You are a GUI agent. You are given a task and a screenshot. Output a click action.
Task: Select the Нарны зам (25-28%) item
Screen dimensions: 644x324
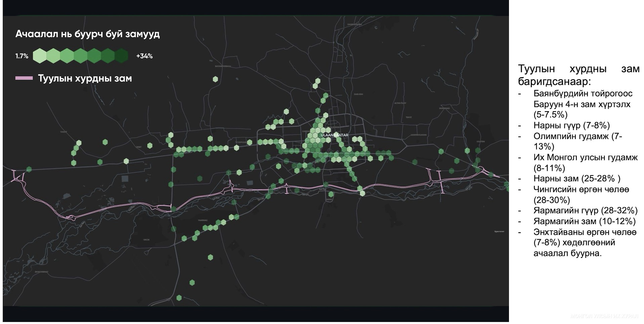[576, 179]
